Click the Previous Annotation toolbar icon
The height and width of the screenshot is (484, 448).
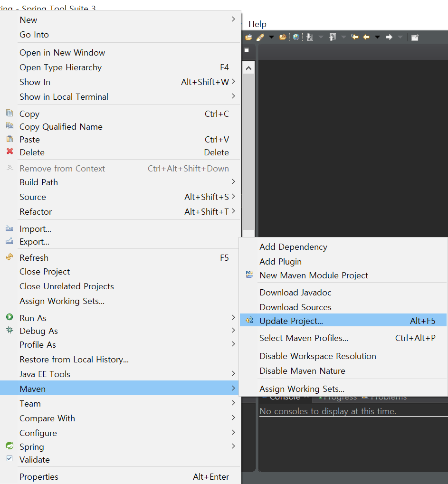pos(333,37)
